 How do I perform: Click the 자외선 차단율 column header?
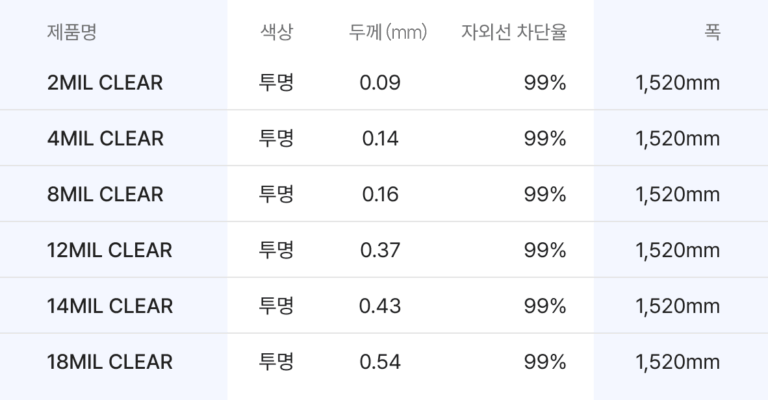point(514,32)
